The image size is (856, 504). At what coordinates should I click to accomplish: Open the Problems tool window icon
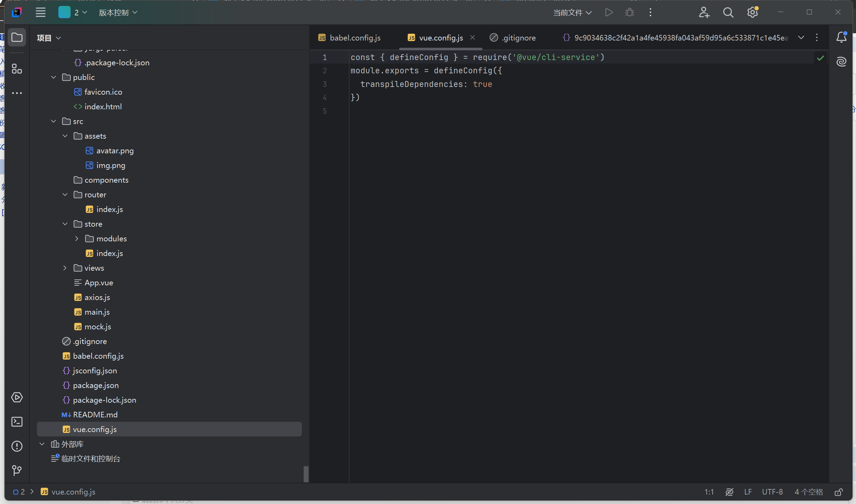(17, 446)
